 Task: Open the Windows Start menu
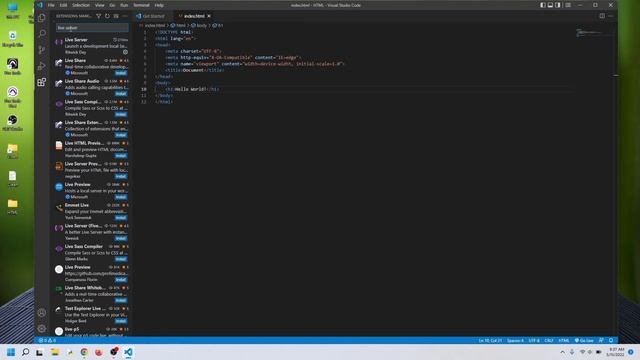11,352
